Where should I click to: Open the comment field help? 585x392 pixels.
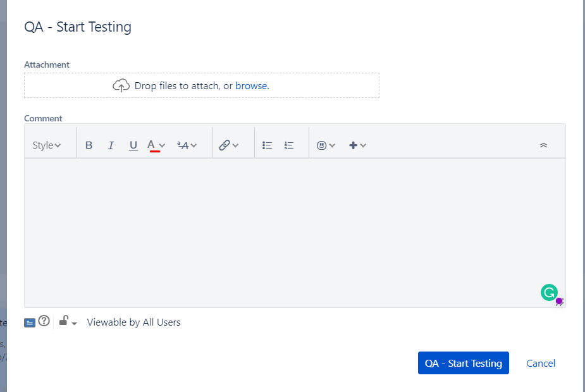point(44,321)
